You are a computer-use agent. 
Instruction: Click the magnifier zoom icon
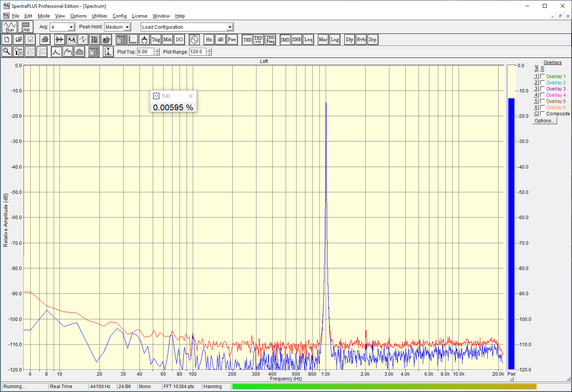pos(7,52)
